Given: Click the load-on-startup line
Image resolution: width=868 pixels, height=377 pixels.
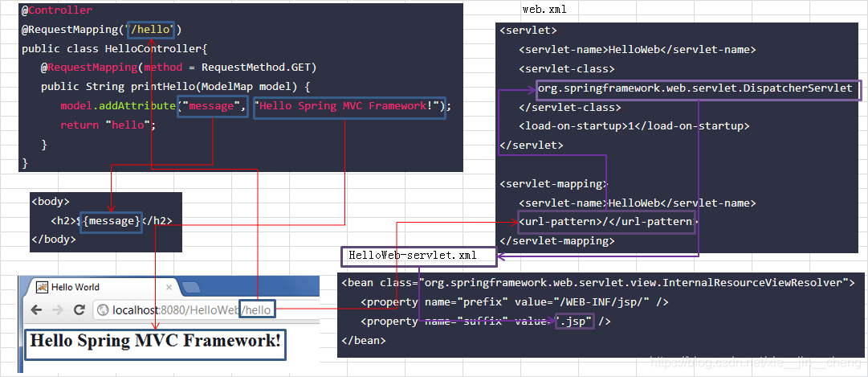Looking at the screenshot, I should point(634,126).
